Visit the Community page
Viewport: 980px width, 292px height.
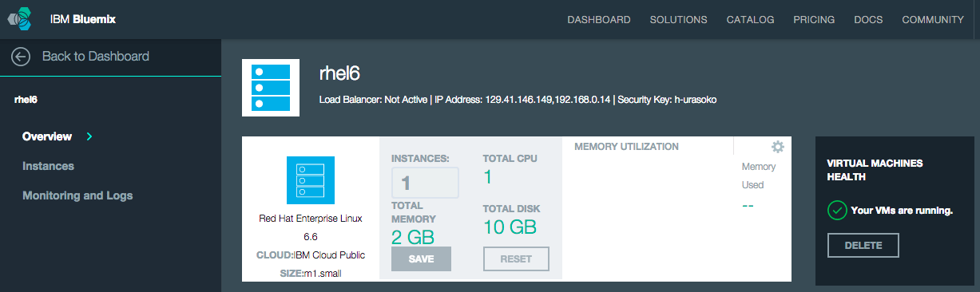pyautogui.click(x=933, y=20)
